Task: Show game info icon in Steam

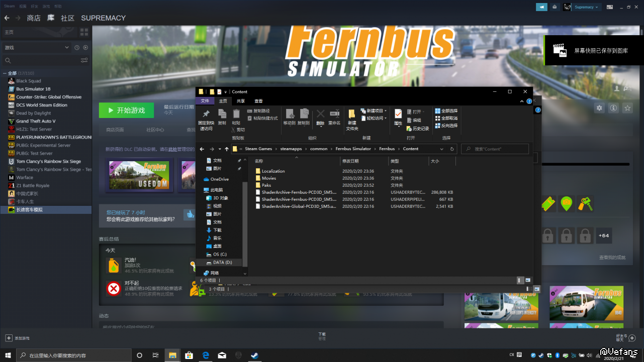Action: click(613, 108)
